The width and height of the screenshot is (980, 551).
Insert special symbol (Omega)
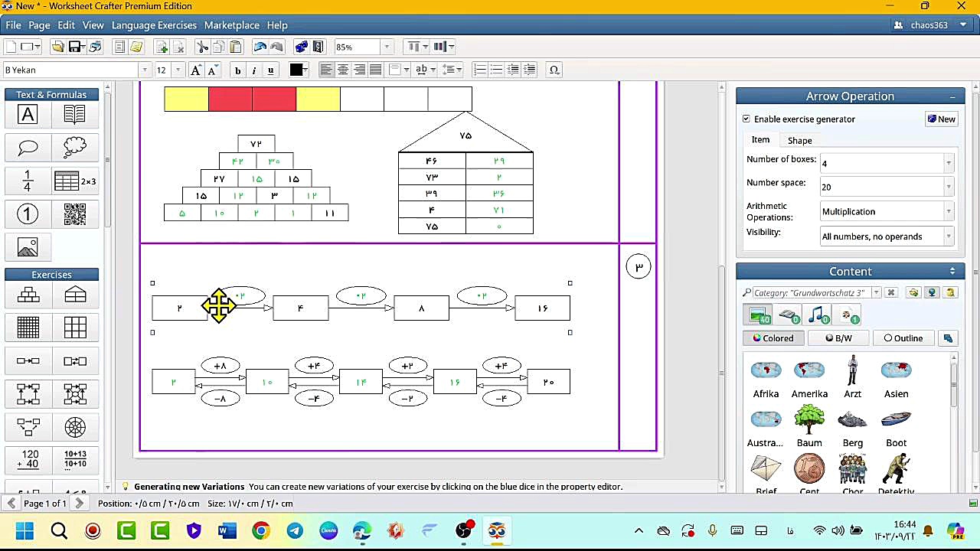tap(554, 70)
